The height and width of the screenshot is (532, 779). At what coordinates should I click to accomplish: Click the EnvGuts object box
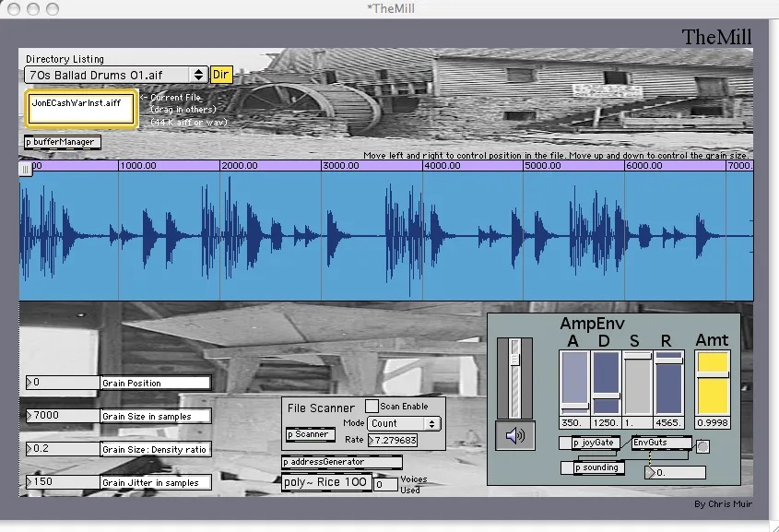click(x=661, y=443)
